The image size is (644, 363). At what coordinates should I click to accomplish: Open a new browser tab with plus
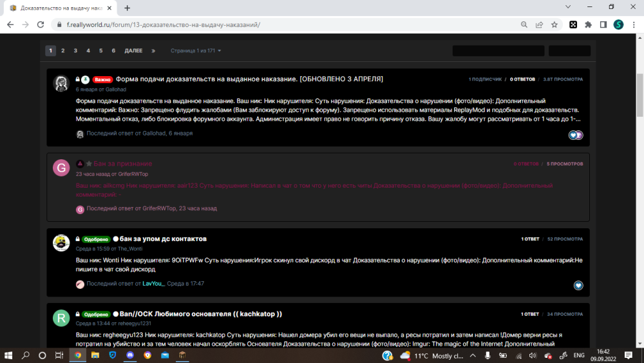[128, 8]
